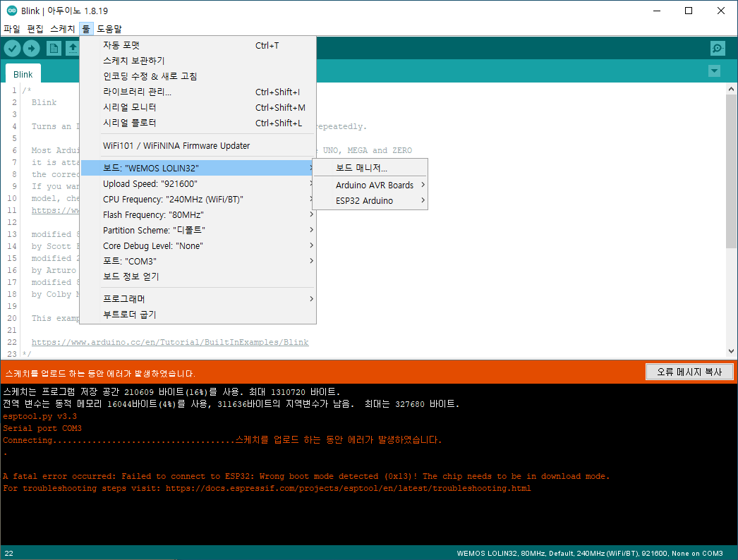Click line number 22 in status bar
738x560 pixels.
click(x=9, y=554)
